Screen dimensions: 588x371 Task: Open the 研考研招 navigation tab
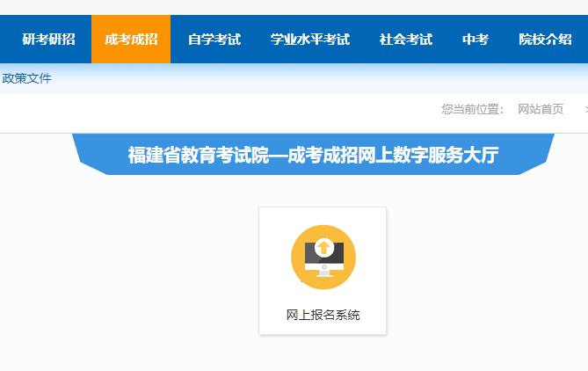click(48, 40)
